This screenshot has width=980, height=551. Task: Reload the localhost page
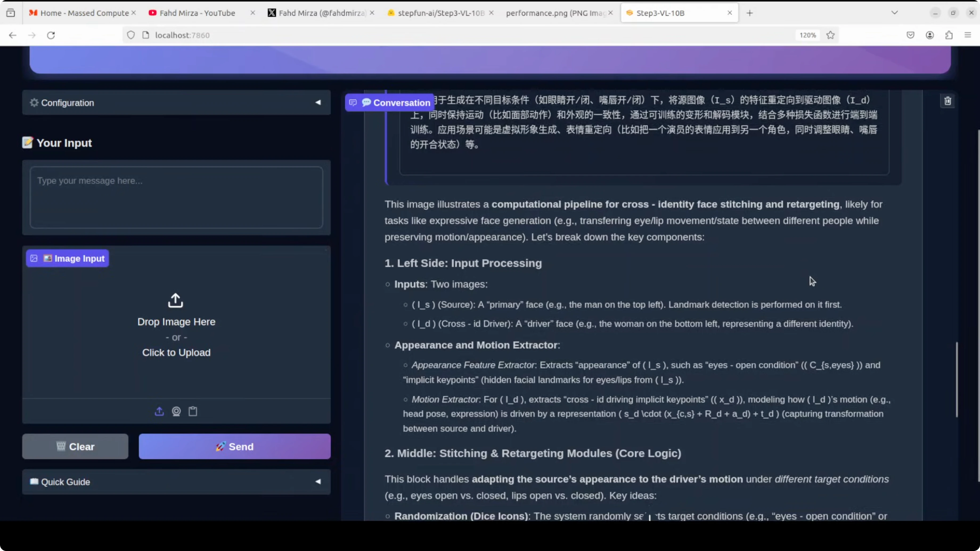coord(51,35)
